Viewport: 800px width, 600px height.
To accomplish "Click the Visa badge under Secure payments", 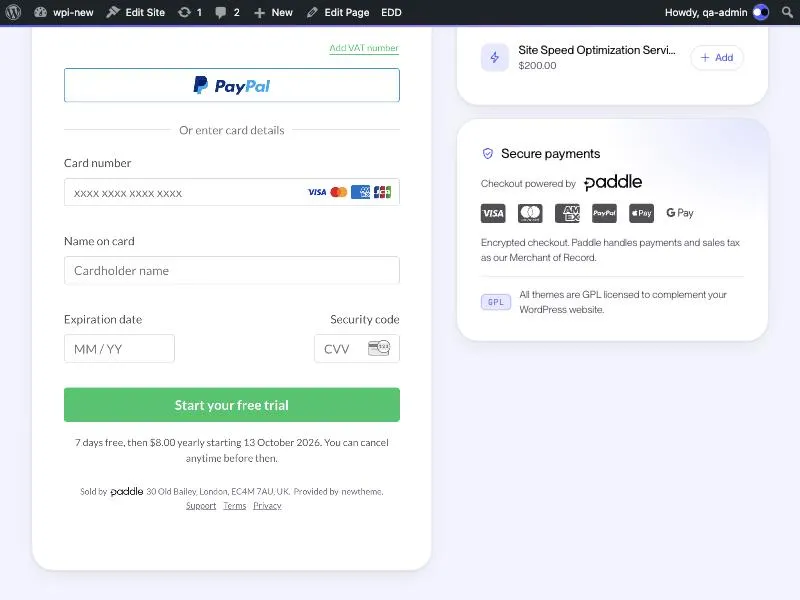I will (493, 213).
